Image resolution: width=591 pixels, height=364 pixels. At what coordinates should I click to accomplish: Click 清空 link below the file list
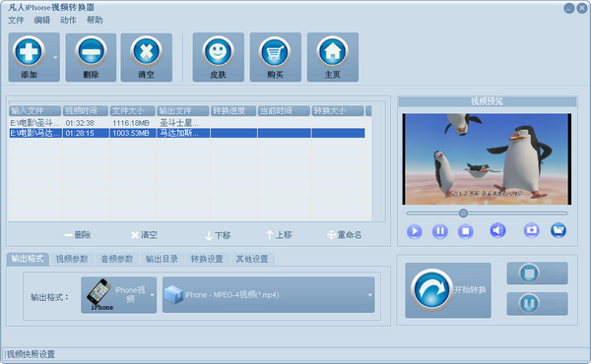click(145, 235)
